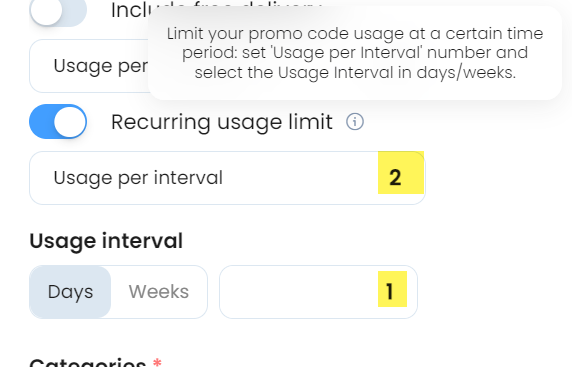Click the tooltip line starting "Limit your promo code"
This screenshot has width=572, height=367.
355,34
